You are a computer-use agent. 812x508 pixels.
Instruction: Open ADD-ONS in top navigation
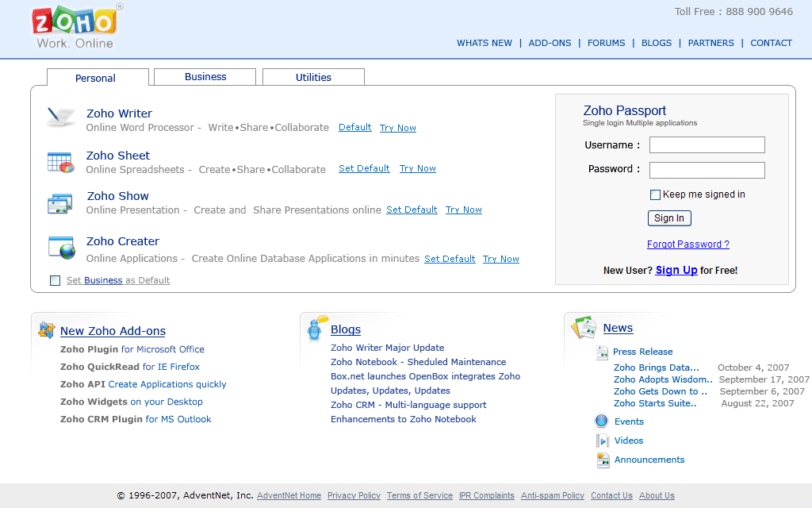550,43
